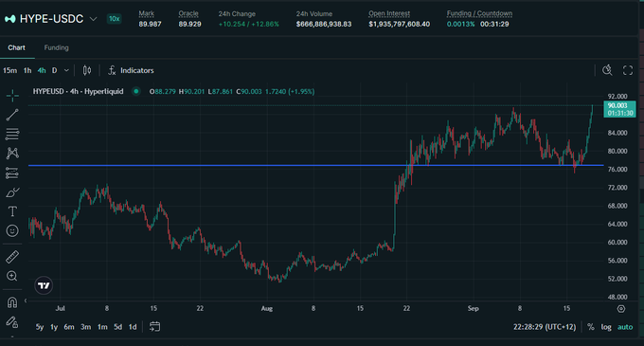644x346 pixels.
Task: Click the green market status dot
Action: click(x=136, y=91)
